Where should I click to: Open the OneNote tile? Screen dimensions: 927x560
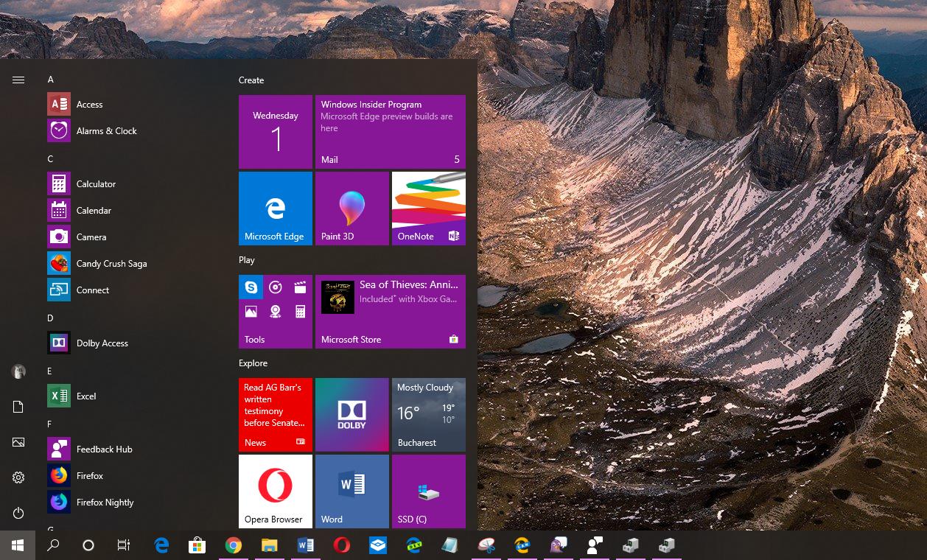(429, 209)
